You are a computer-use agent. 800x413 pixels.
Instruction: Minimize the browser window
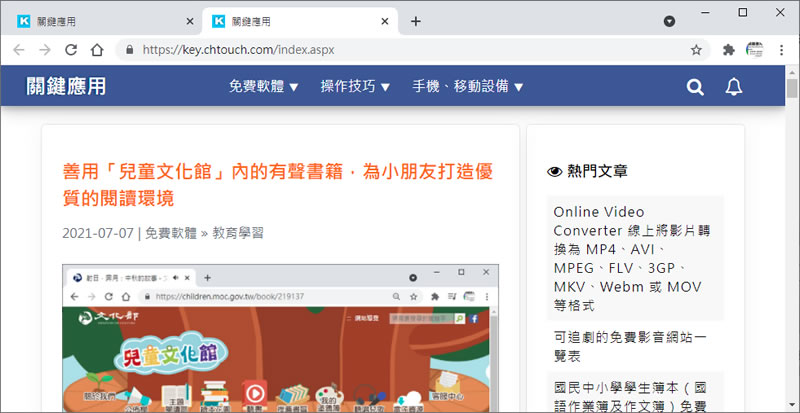pyautogui.click(x=706, y=13)
